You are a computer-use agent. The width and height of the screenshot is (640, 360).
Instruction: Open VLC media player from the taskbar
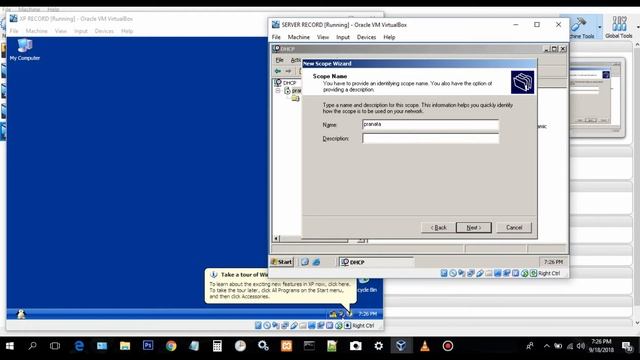coord(424,346)
